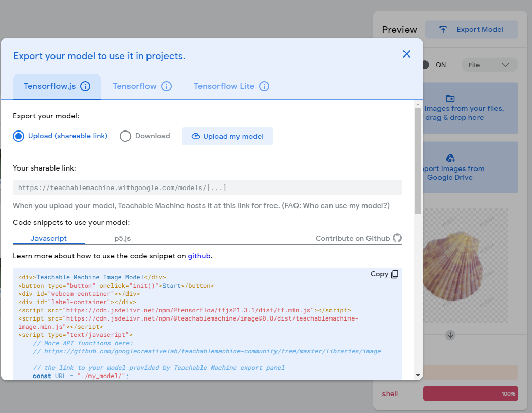Open the Who can use my model? FAQ link
The width and height of the screenshot is (532, 413).
[x=345, y=206]
